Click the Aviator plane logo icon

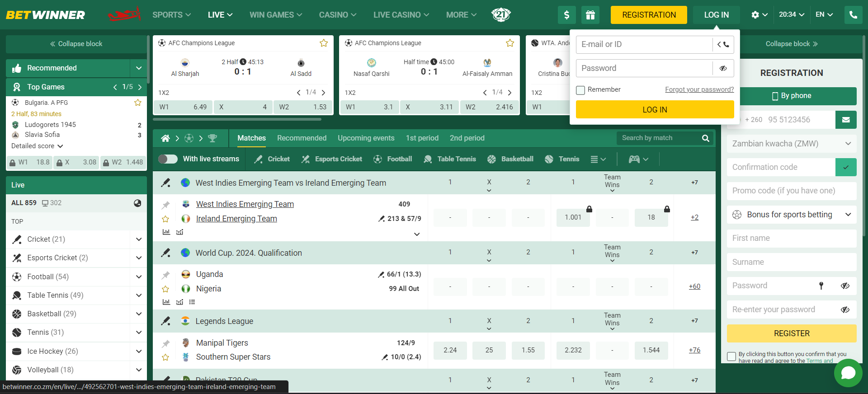124,15
